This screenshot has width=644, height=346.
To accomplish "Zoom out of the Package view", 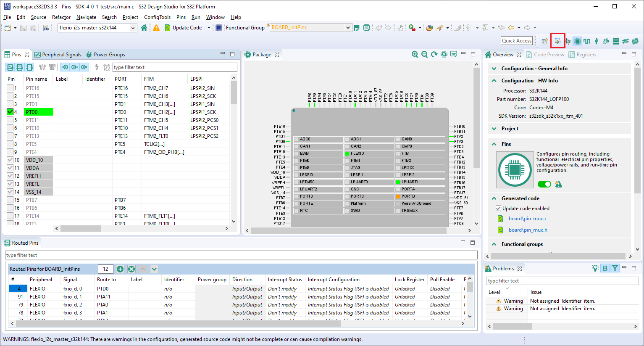I will click(424, 54).
